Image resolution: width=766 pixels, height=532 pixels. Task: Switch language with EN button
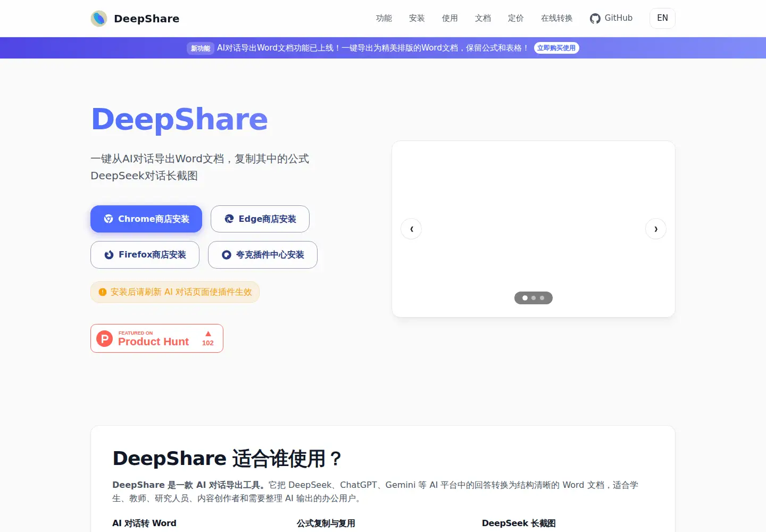point(662,18)
